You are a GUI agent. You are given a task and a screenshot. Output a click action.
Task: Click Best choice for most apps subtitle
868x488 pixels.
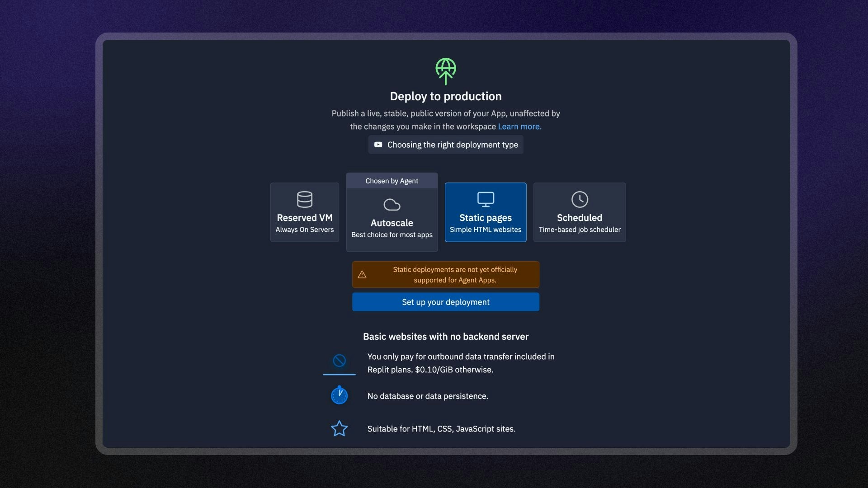(392, 235)
